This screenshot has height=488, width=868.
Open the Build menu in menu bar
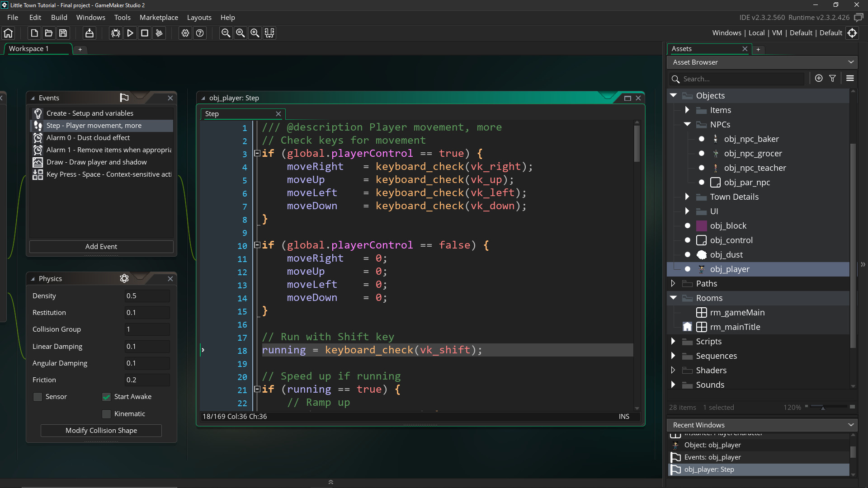pos(59,17)
